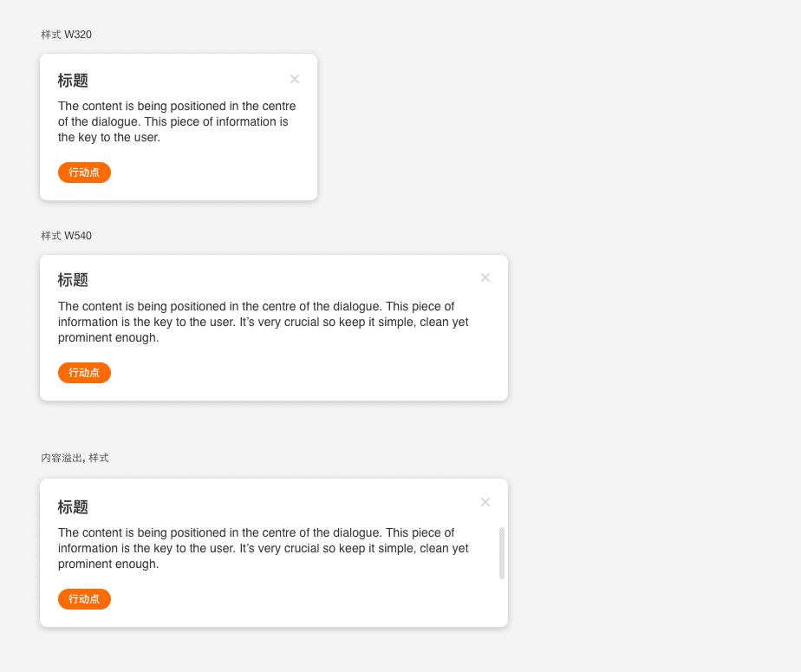801x672 pixels.
Task: Click the first body text line in W320 dialog
Action: click(x=177, y=106)
